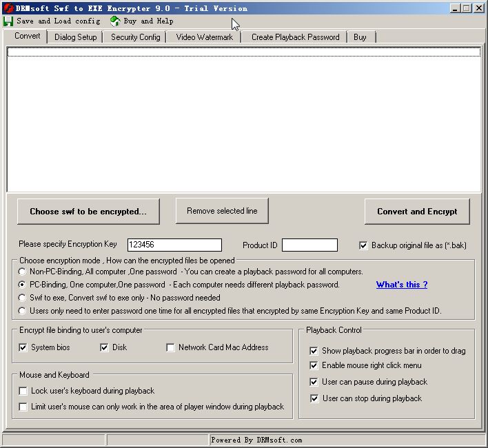Screen dimensions: 488x448
Task: Click Convert and Encrypt button
Action: 417,212
